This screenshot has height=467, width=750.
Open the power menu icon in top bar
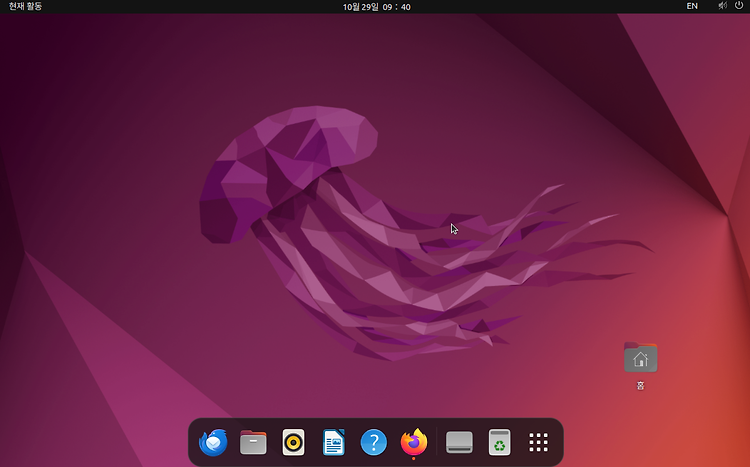(739, 6)
